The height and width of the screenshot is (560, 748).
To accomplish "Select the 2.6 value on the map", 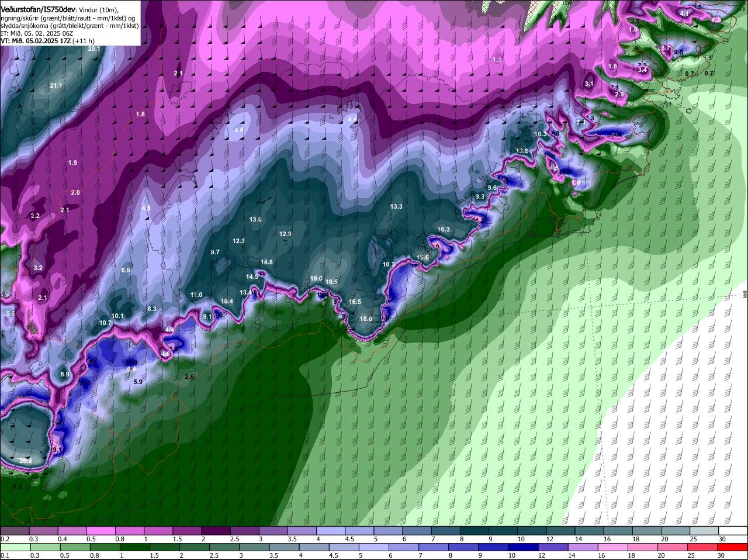I will [189, 376].
